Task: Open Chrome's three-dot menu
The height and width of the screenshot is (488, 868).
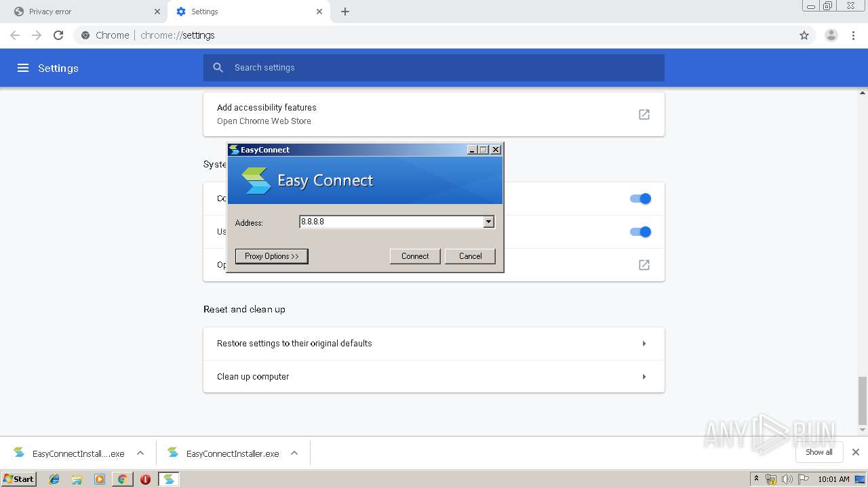Action: [x=854, y=35]
